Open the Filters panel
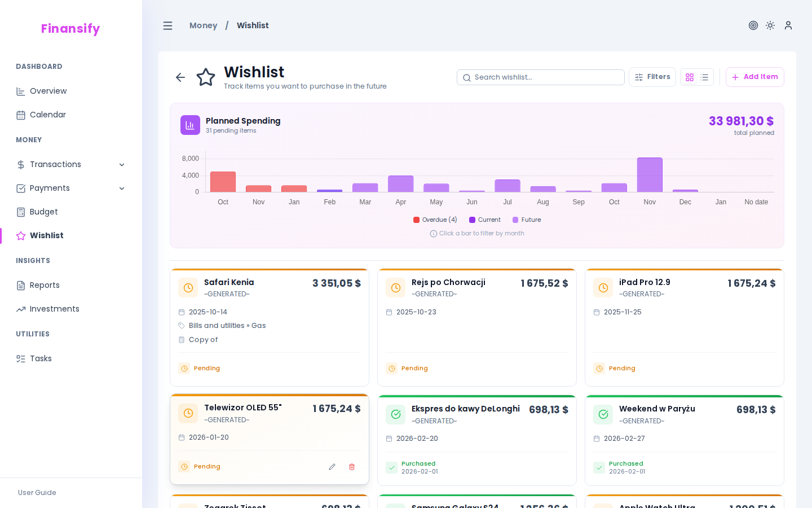The image size is (812, 508). [x=652, y=77]
